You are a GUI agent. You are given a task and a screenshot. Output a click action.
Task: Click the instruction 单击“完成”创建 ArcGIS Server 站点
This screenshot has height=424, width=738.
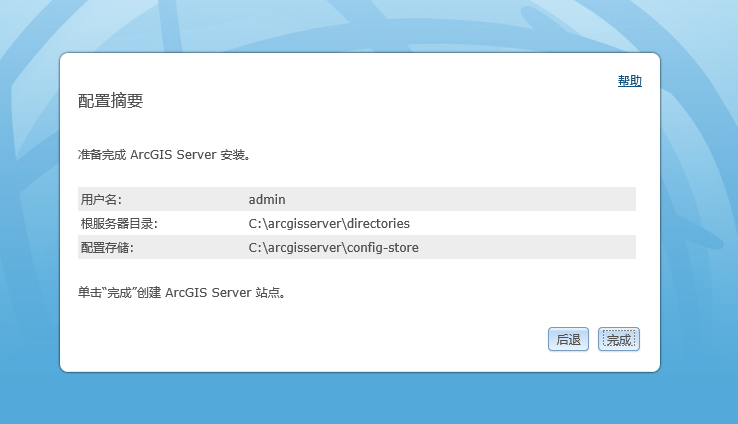point(182,293)
